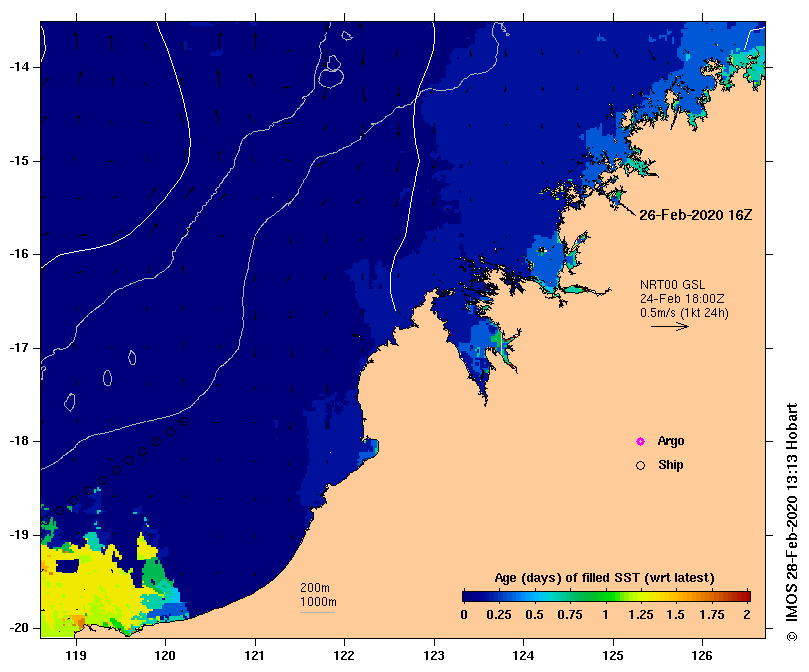Click the longitude label 121
Viewport: 809px width, 672px height.
[x=255, y=656]
